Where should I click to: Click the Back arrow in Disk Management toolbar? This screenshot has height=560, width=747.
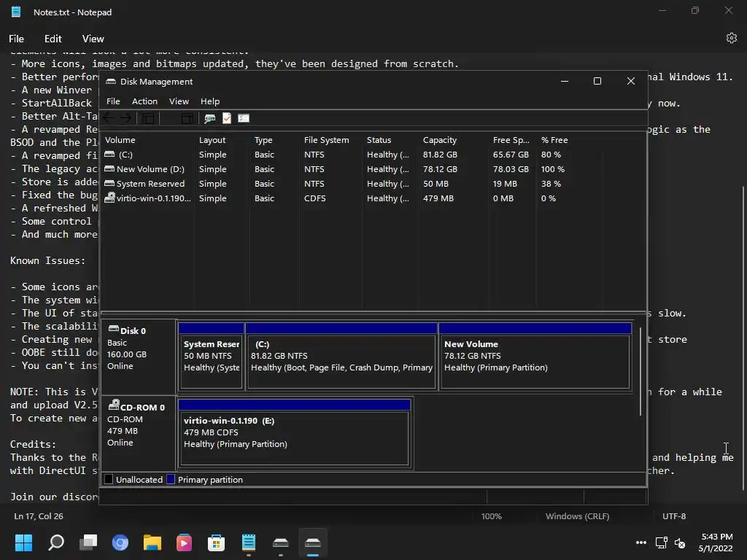click(109, 118)
